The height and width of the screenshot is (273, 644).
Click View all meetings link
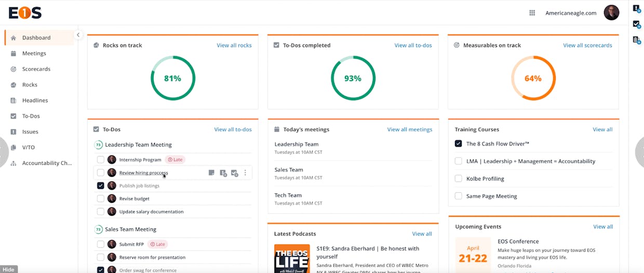coord(410,129)
